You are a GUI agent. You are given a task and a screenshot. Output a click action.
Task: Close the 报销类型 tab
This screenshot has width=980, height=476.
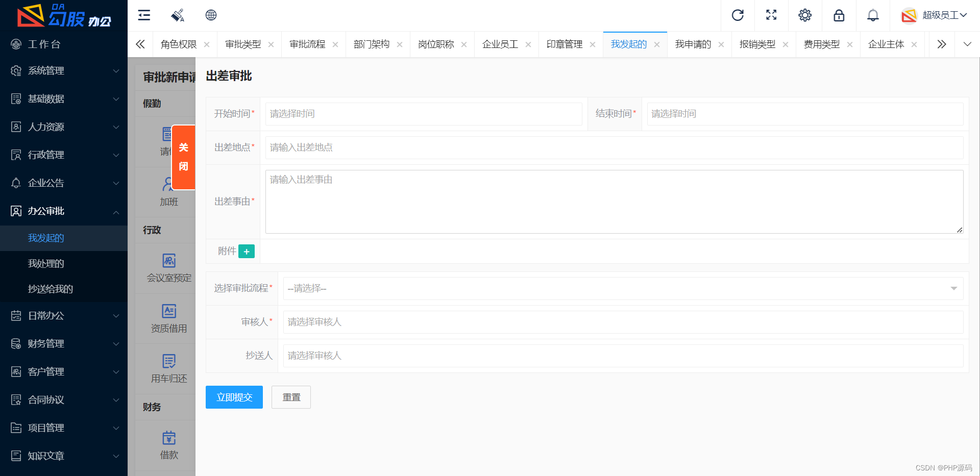pos(786,44)
